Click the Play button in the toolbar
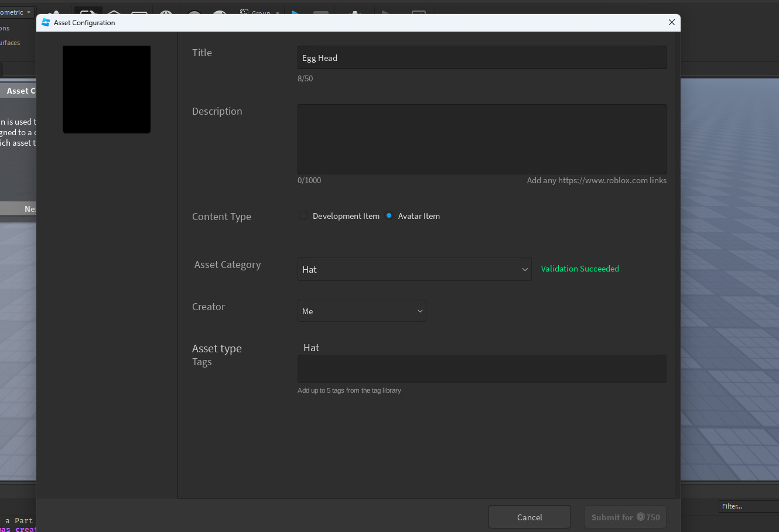The width and height of the screenshot is (779, 532). click(295, 13)
